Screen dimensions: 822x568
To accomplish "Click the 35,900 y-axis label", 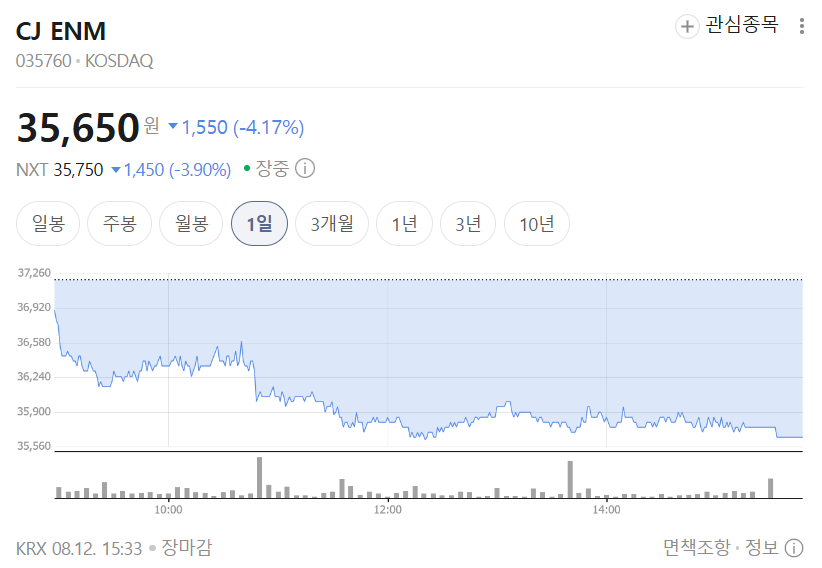I will tap(34, 412).
